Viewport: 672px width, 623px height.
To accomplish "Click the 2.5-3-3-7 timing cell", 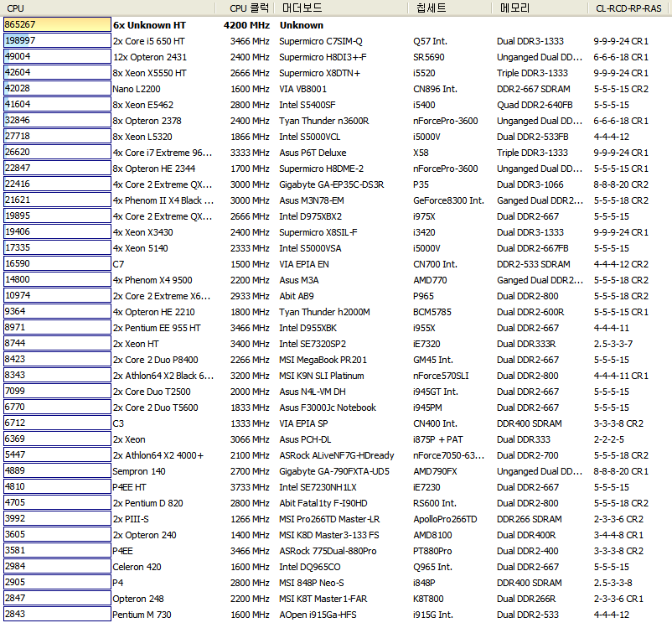I will pos(613,344).
